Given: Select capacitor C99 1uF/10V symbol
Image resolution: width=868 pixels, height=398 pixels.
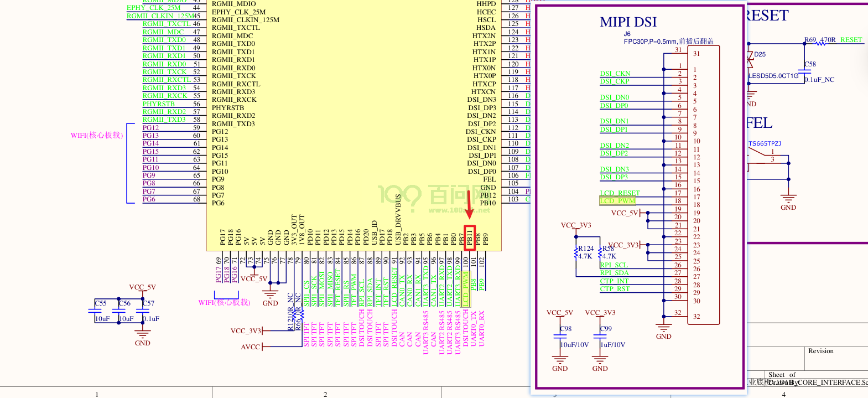Looking at the screenshot, I should pos(600,336).
